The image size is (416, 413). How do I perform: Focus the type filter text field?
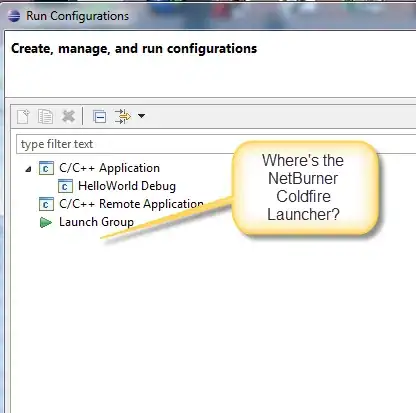216,144
